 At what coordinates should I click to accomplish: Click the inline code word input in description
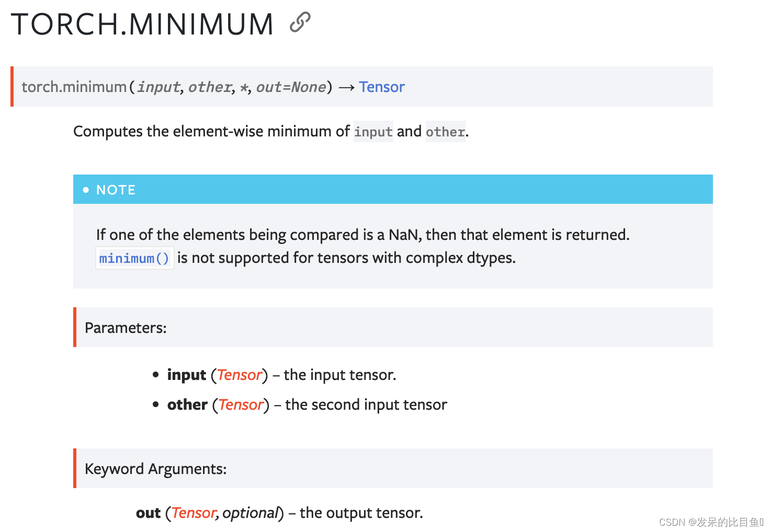click(373, 132)
